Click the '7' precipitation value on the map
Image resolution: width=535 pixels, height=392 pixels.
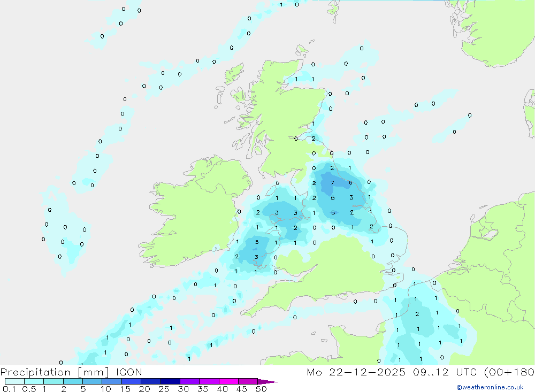click(332, 183)
